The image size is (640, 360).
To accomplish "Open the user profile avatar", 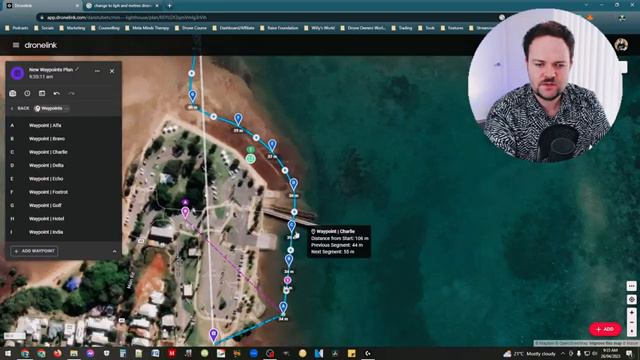I will pyautogui.click(x=621, y=45).
